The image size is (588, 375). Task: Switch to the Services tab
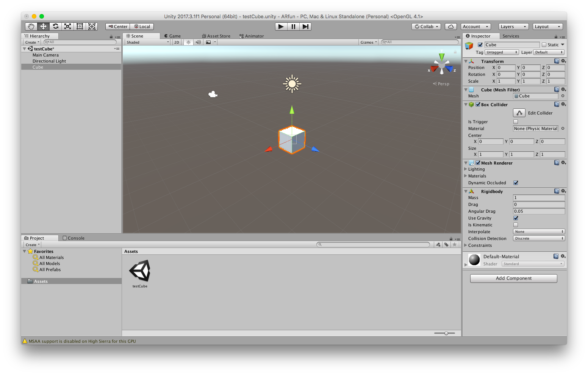click(511, 36)
